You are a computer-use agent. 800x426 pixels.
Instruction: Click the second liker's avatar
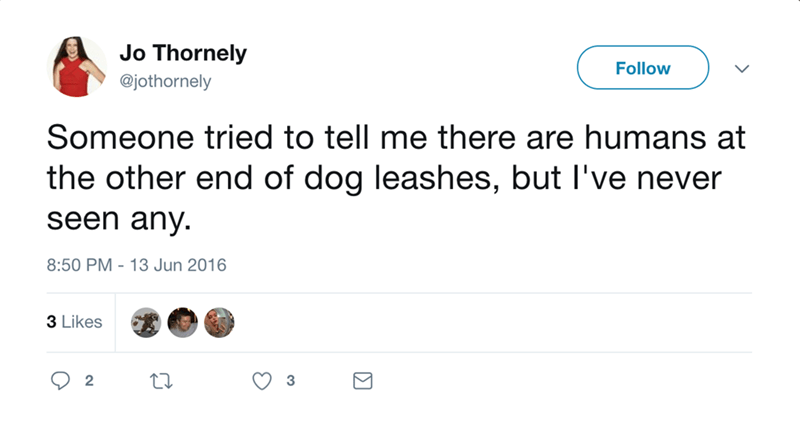(x=182, y=321)
